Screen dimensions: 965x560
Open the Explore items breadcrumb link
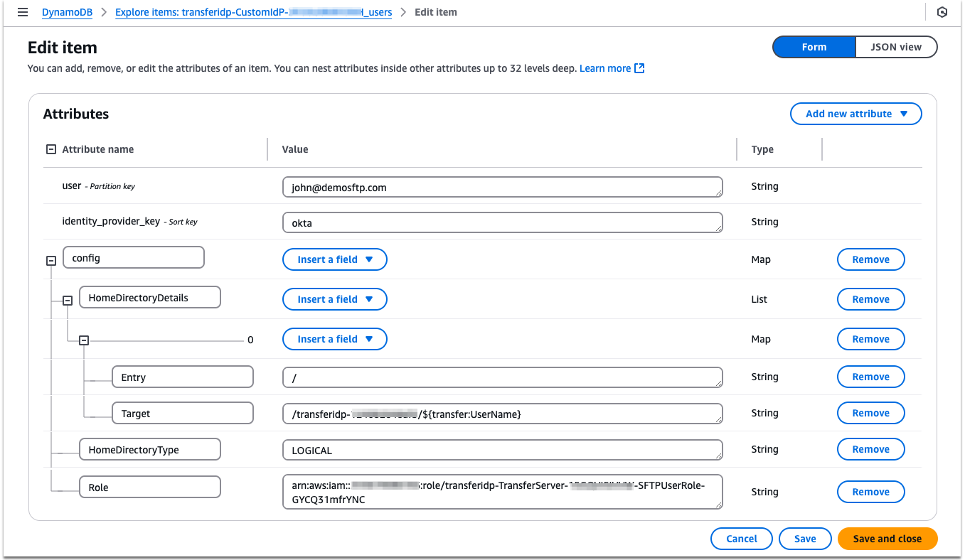[254, 11]
